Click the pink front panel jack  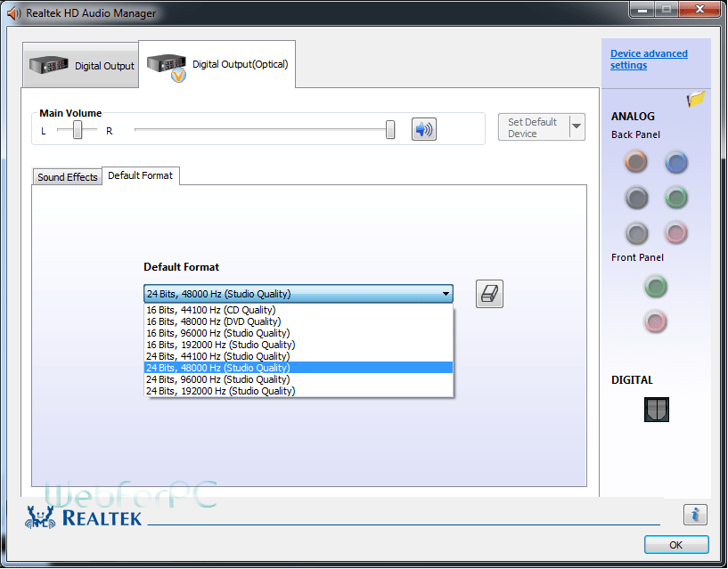pyautogui.click(x=656, y=321)
